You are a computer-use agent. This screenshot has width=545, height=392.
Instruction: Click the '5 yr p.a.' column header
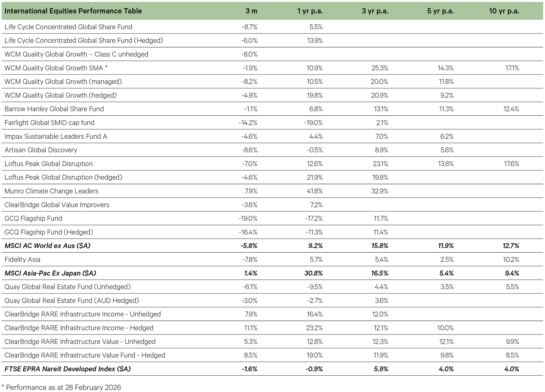pos(440,11)
